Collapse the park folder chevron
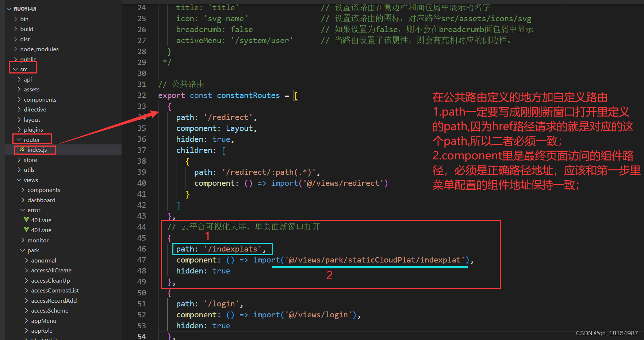Screen dimensions: 644x340 (x=23, y=250)
